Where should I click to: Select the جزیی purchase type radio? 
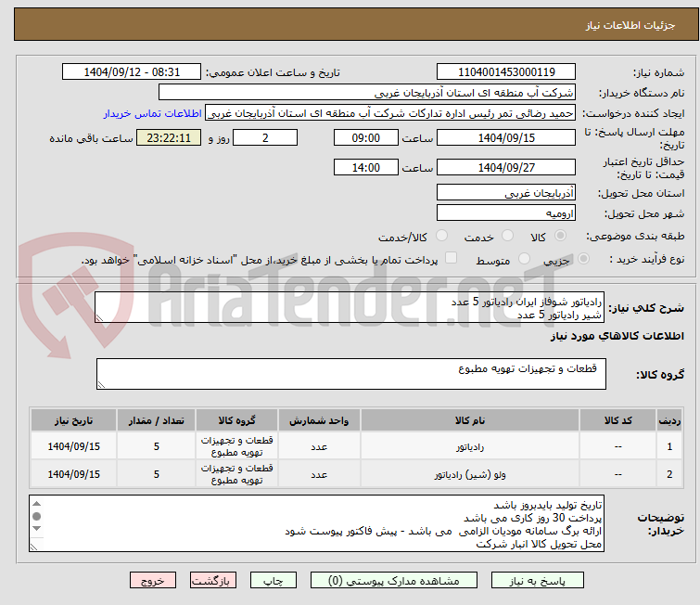[x=583, y=259]
